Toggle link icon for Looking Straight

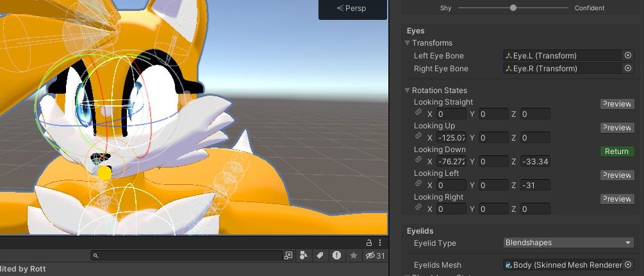(418, 112)
